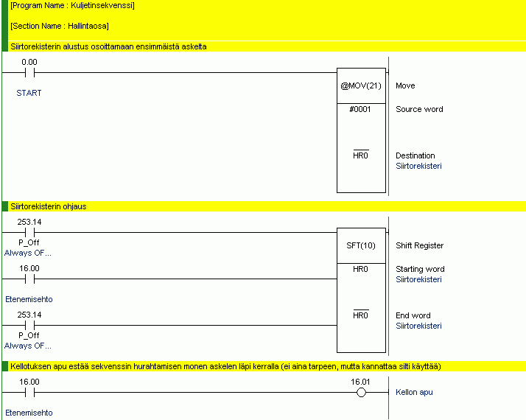
Task: Select the HR0 starting word operand in SFT
Action: pyautogui.click(x=361, y=270)
